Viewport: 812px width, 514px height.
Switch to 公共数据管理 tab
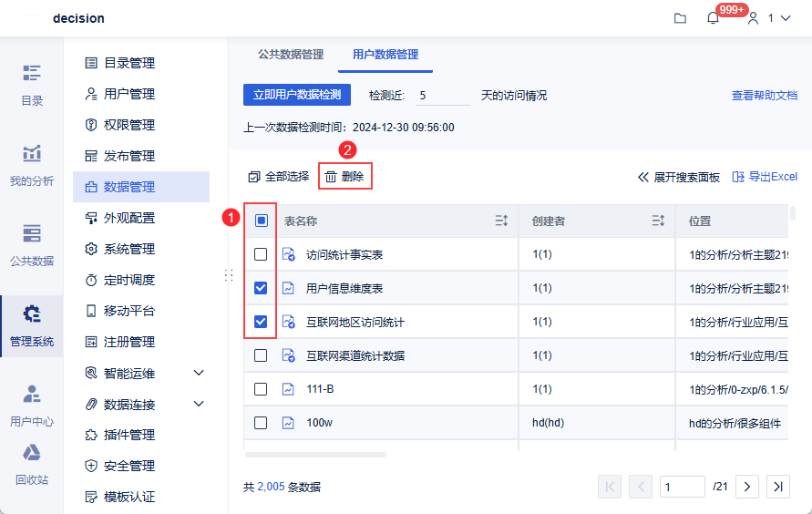[x=291, y=55]
